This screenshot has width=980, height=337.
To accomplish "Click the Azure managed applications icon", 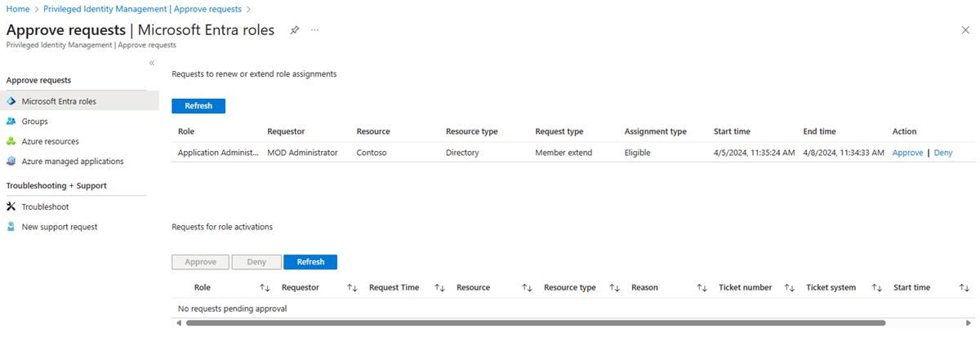I will click(x=11, y=162).
